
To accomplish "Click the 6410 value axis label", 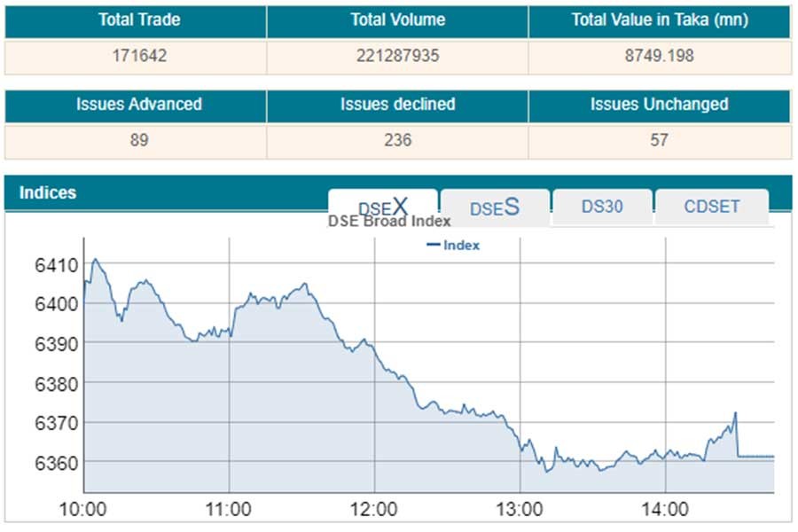I will tap(56, 264).
